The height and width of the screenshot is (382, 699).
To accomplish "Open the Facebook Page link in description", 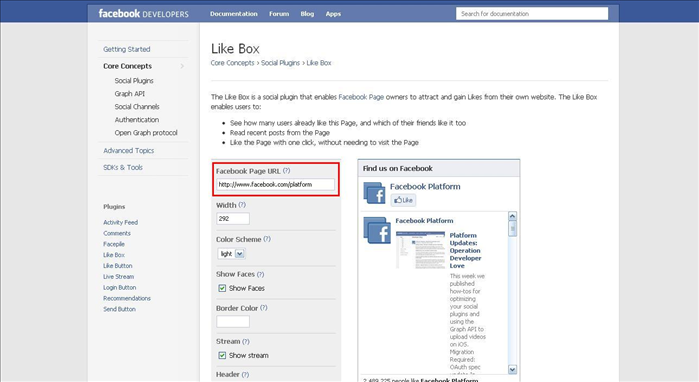I will point(361,97).
